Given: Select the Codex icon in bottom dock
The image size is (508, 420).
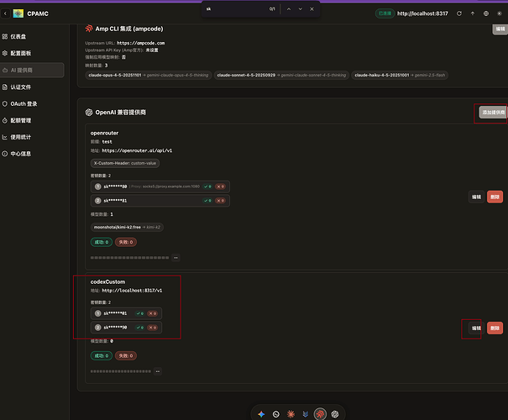Looking at the screenshot, I should 276,414.
